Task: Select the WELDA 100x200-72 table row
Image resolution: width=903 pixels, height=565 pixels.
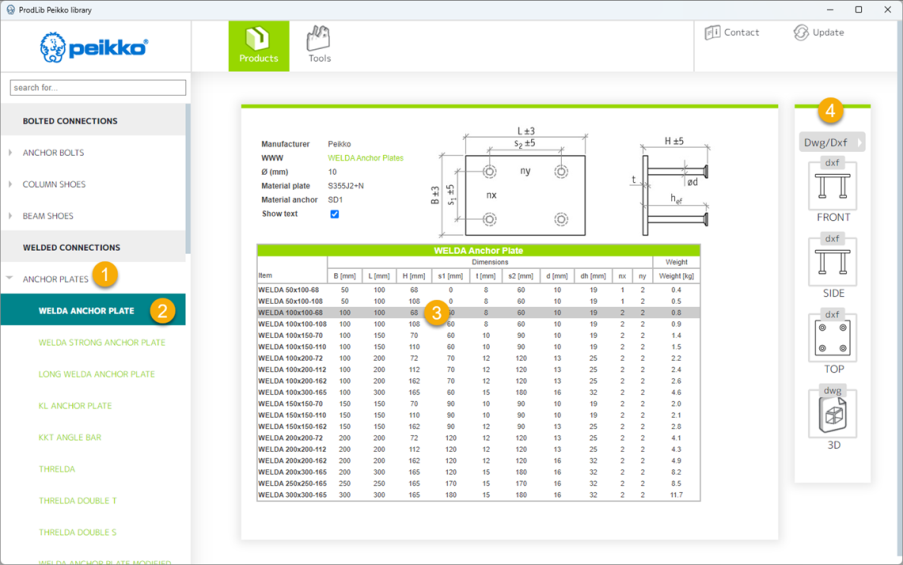Action: pyautogui.click(x=290, y=358)
